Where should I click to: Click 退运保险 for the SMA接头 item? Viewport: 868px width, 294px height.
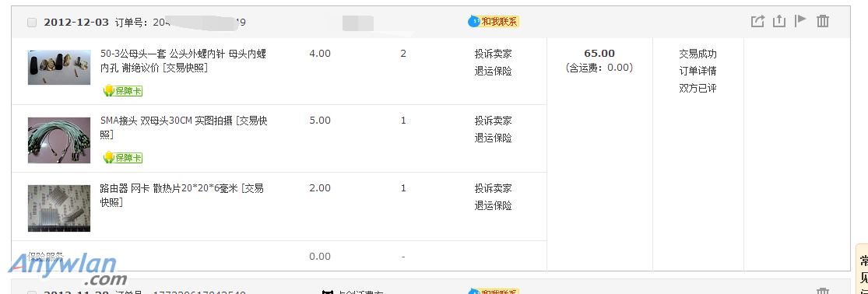coord(494,138)
